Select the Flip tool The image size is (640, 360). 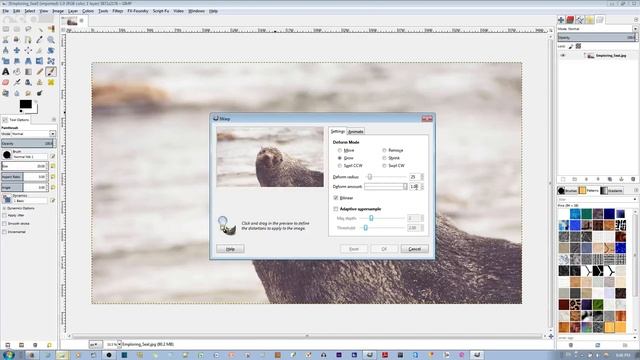coord(40,61)
